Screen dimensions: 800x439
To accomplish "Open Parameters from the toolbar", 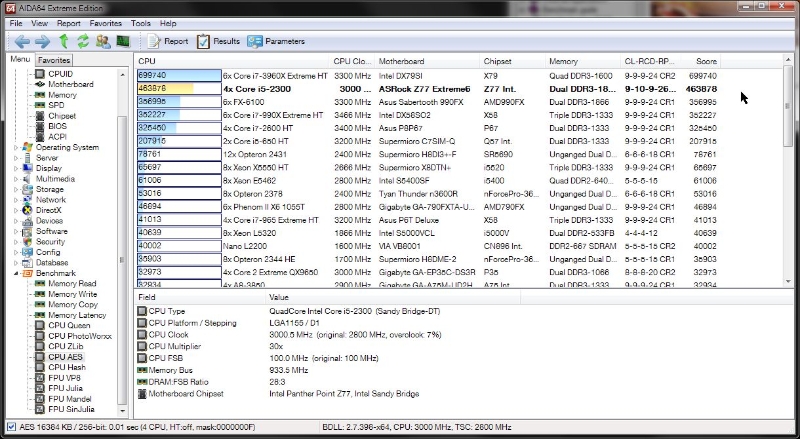I will [276, 41].
